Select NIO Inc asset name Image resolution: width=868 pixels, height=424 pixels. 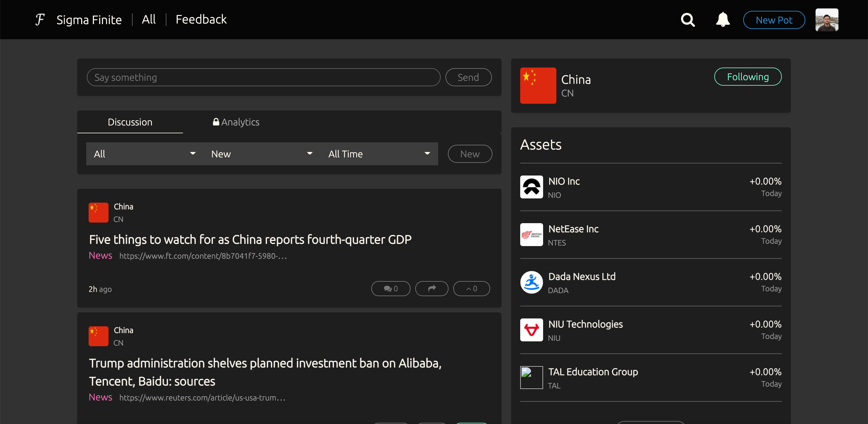(564, 181)
